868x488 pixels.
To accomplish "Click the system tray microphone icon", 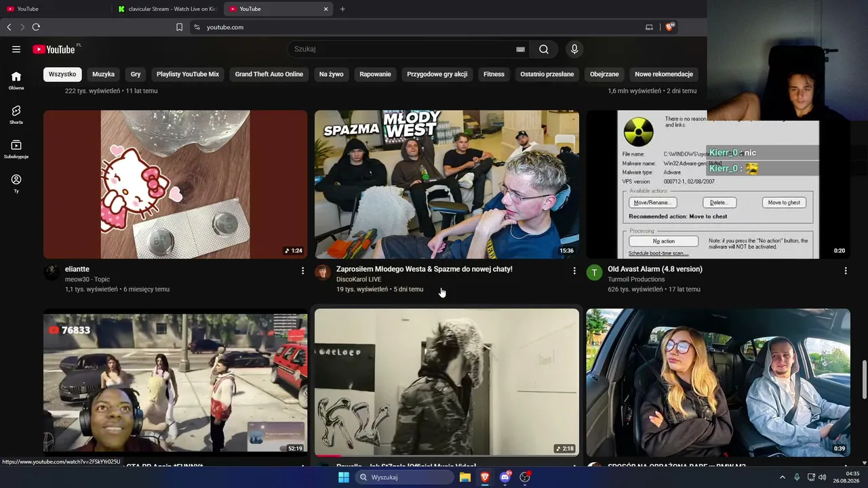I will pos(797,477).
